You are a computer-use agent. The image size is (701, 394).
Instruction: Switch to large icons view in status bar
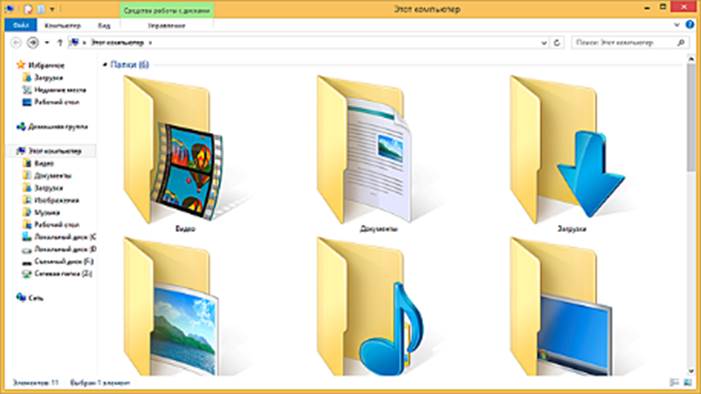tap(687, 382)
